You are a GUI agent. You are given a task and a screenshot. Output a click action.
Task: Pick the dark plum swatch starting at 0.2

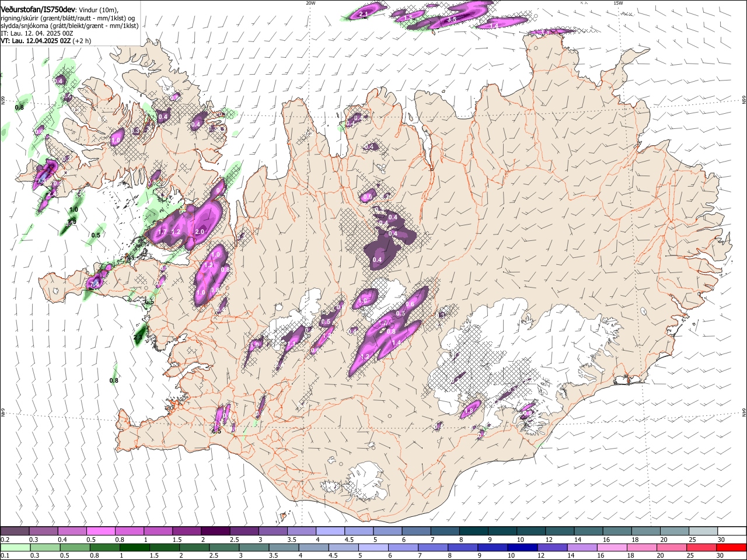pyautogui.click(x=15, y=531)
